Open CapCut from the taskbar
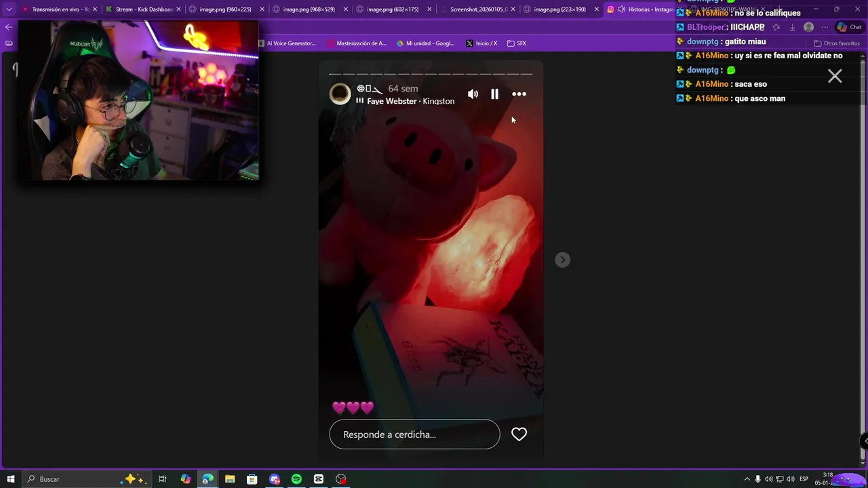This screenshot has width=868, height=488. (319, 479)
